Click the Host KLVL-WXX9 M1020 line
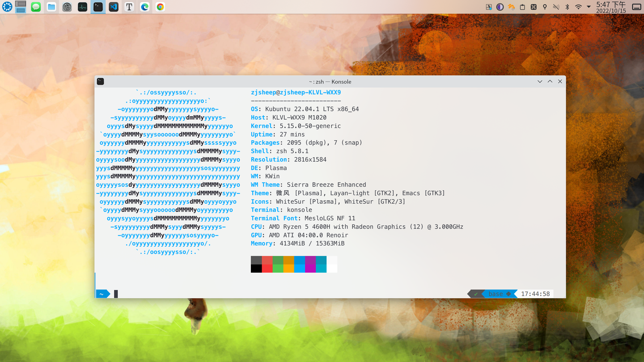Viewport: 644px width, 362px height. (x=289, y=118)
